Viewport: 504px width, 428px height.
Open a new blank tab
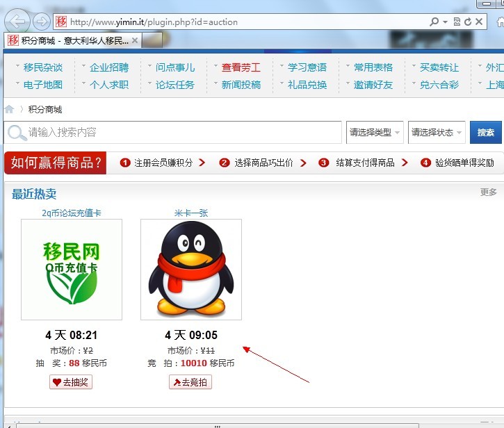[152, 41]
